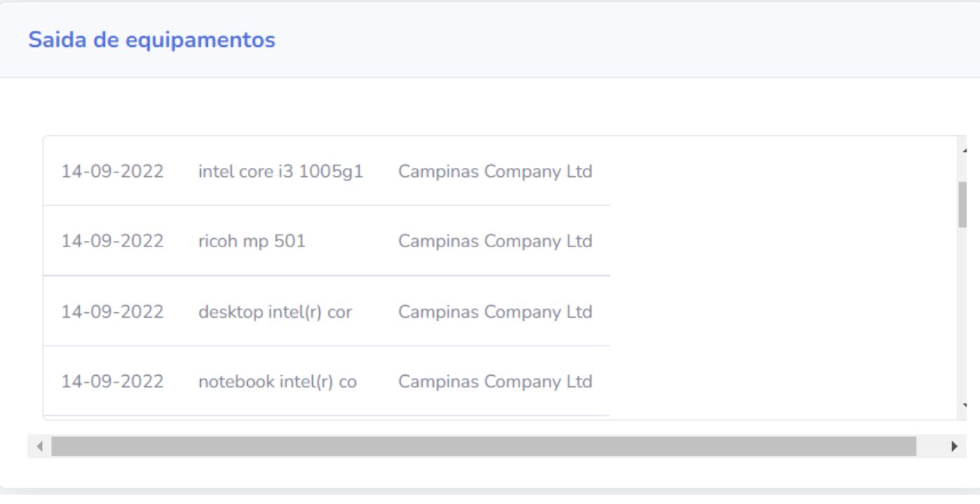Click the vertical scrollbar thumb
980x504 pixels.
[x=962, y=204]
